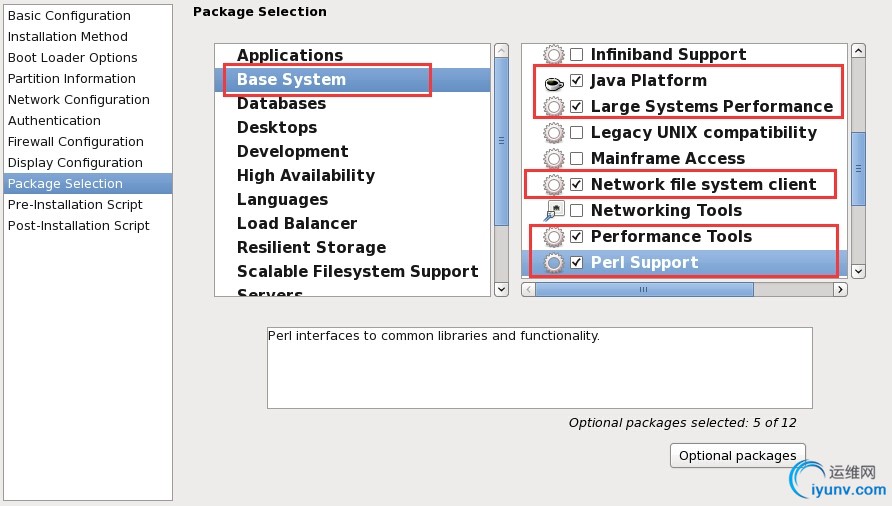This screenshot has height=506, width=892.
Task: Select the Infiniband Support package label
Action: tap(668, 55)
